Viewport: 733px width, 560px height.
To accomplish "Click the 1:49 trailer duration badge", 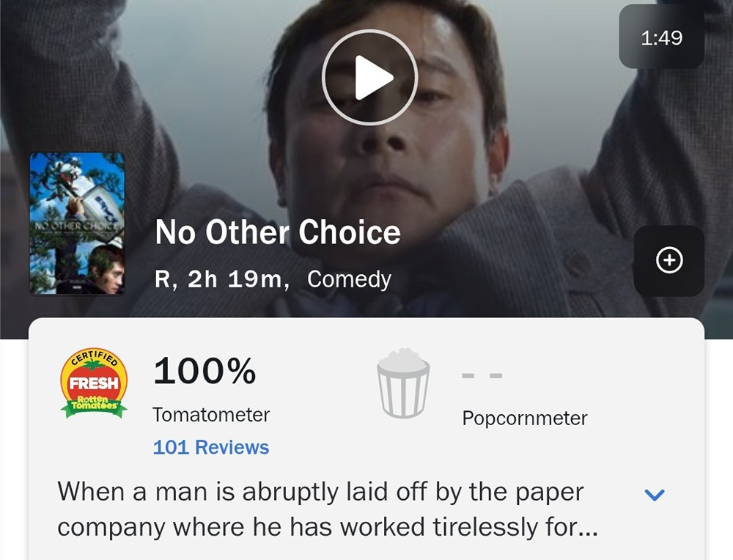I will point(661,37).
